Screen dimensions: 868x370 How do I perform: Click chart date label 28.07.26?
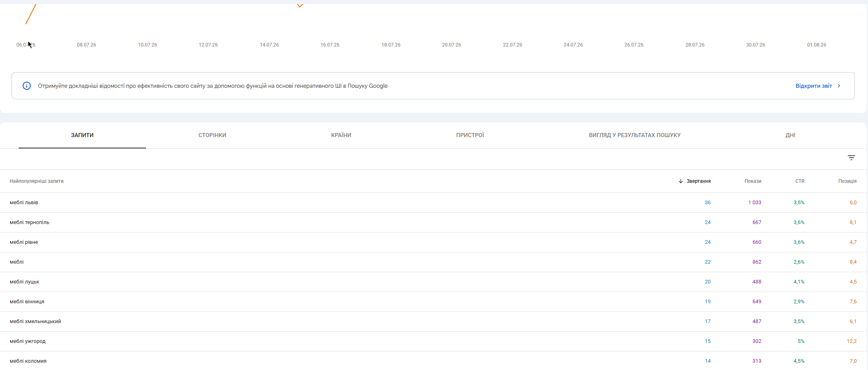[695, 45]
